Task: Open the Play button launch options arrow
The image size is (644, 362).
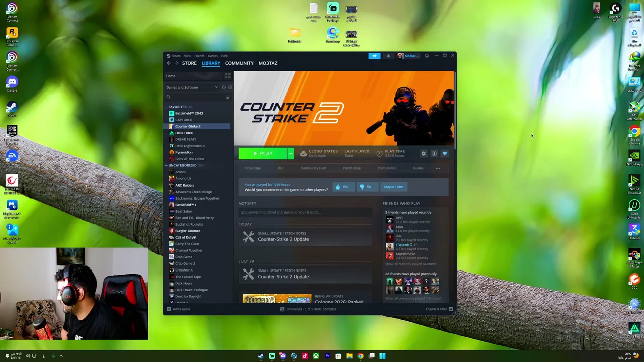Action: 290,154
